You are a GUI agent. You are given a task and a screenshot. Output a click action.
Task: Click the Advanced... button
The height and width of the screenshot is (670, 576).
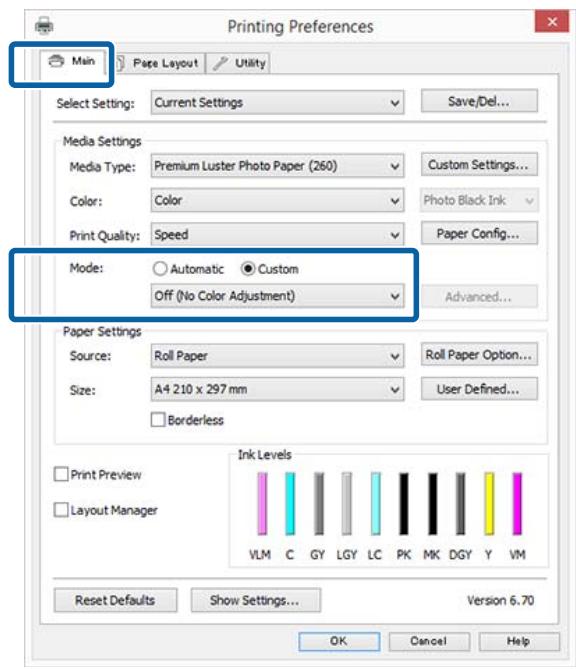point(479,297)
